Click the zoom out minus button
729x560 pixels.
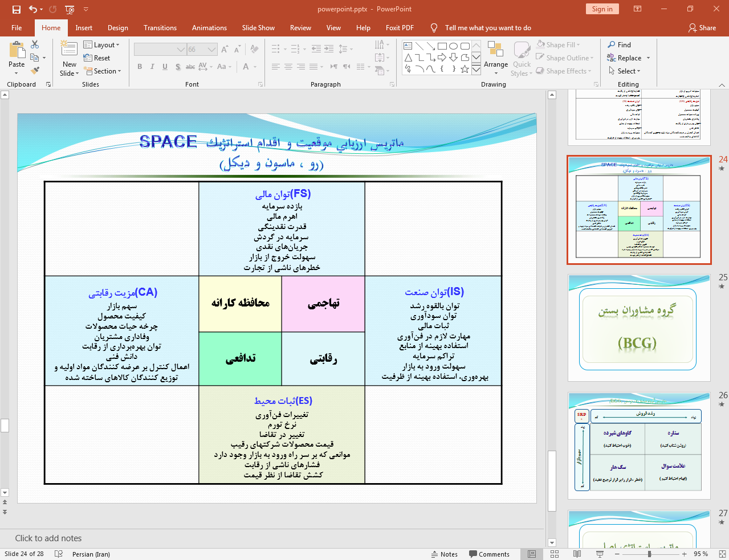click(617, 554)
